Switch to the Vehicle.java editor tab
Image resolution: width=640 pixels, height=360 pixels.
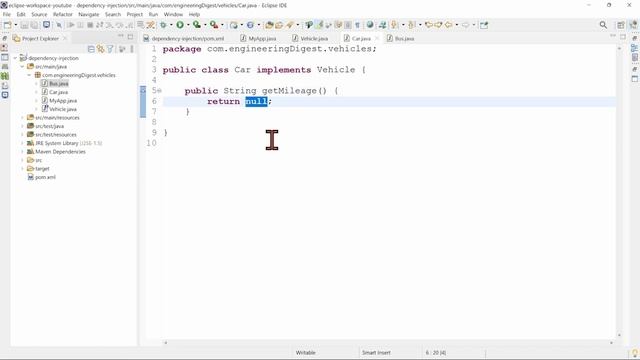click(x=310, y=38)
